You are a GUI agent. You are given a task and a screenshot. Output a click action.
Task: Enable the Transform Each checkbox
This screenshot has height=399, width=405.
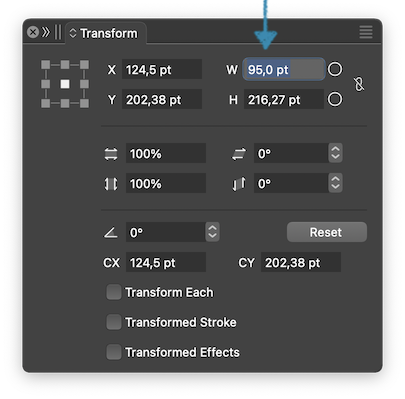tap(114, 292)
